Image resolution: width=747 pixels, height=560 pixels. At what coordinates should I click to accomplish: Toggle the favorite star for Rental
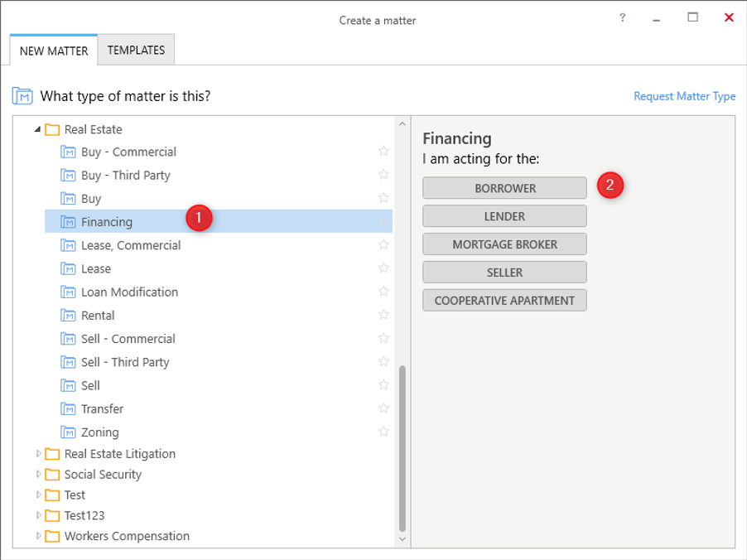tap(383, 315)
